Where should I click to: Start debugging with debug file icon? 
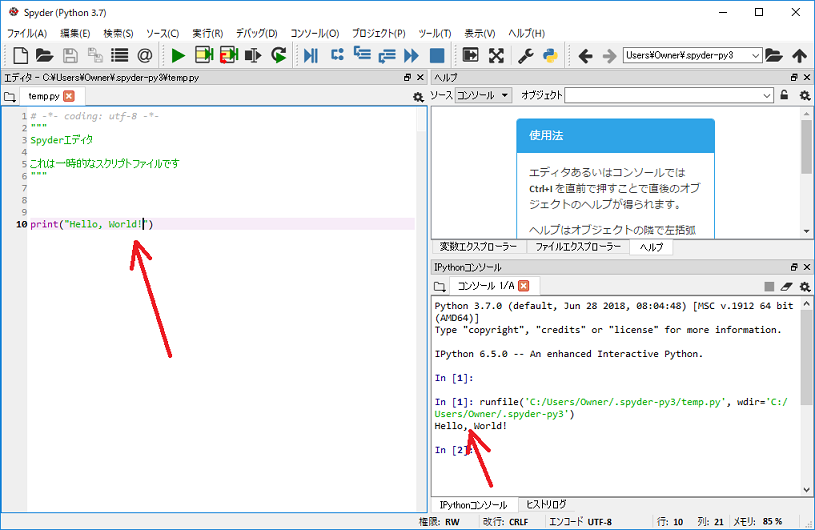point(311,55)
